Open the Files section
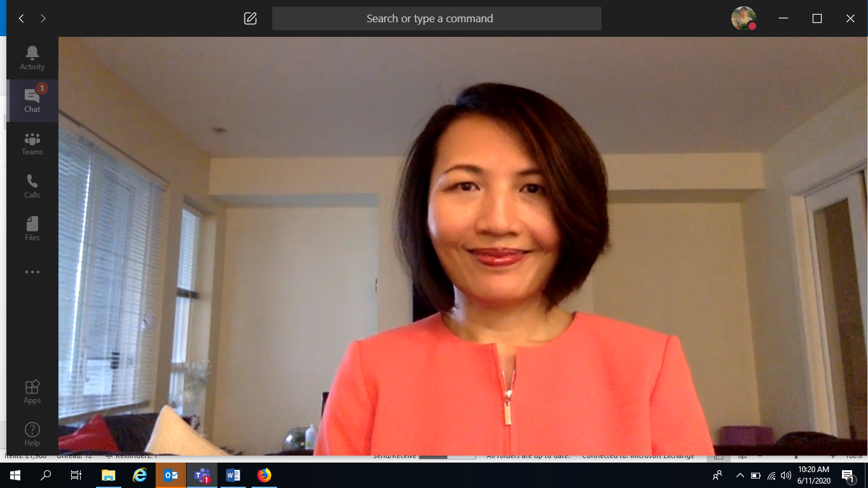 tap(32, 229)
